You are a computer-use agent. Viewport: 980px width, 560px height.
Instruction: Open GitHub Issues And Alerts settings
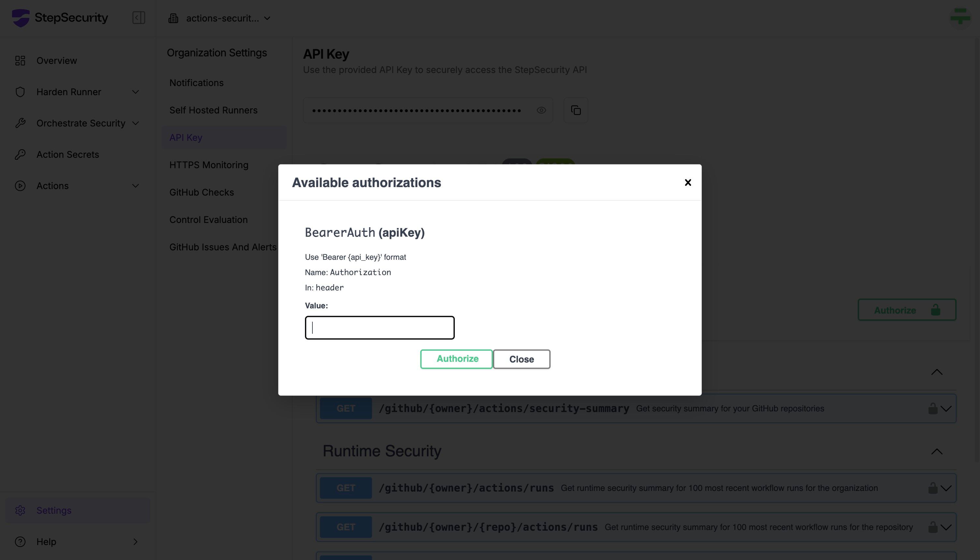coord(223,247)
